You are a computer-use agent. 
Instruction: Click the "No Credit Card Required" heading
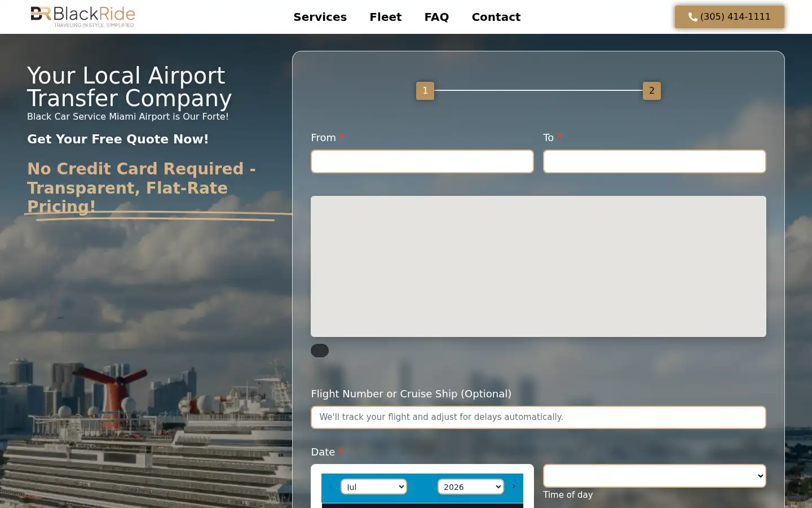click(141, 187)
